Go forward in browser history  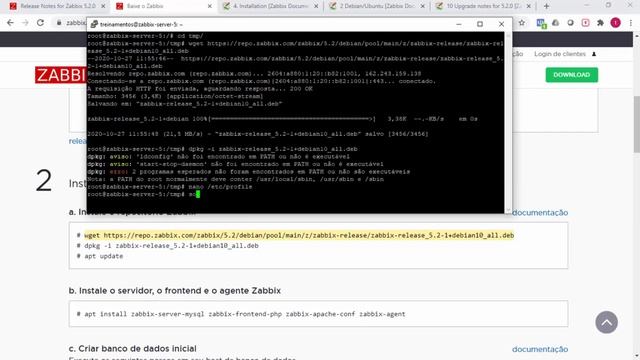coord(25,23)
